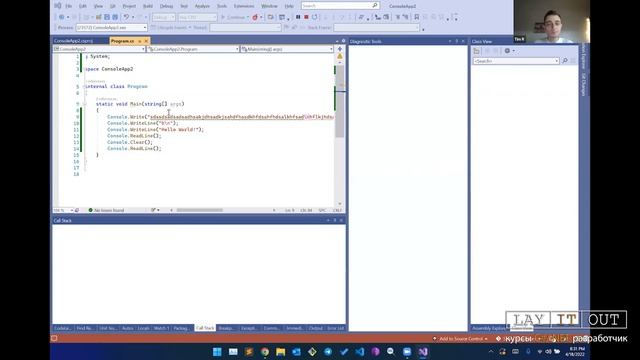Open the Class View search combo box

tap(516, 61)
